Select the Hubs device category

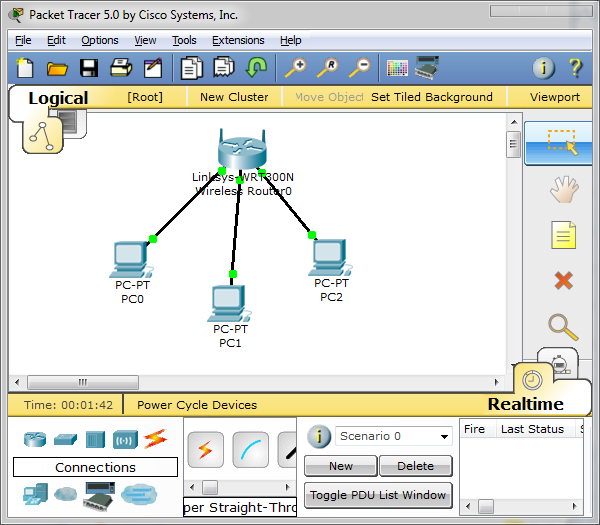95,439
